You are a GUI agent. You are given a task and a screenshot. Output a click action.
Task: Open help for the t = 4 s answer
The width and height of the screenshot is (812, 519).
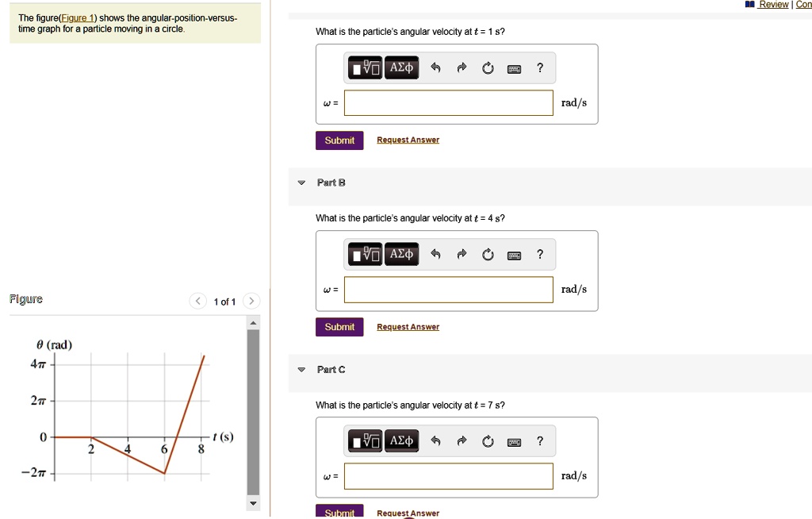click(540, 255)
